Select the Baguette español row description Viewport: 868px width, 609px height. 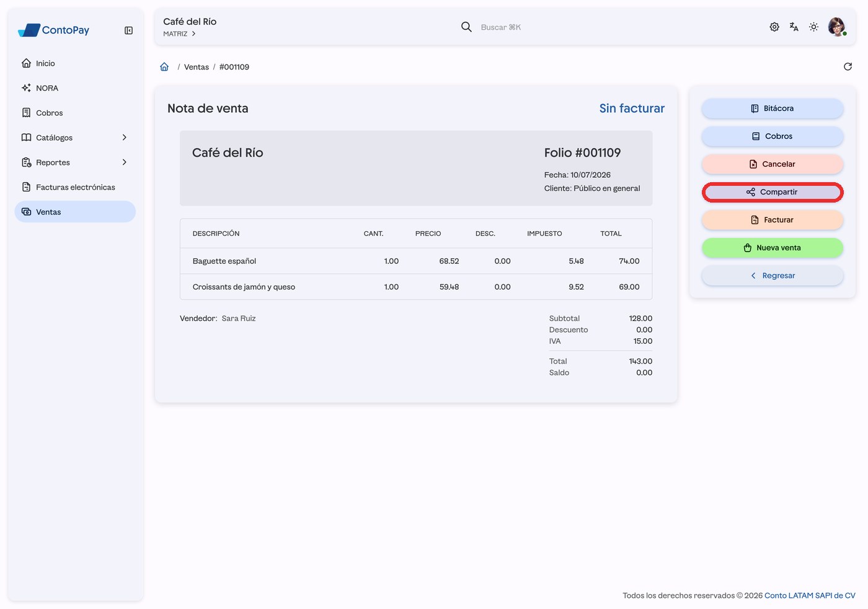pos(224,261)
